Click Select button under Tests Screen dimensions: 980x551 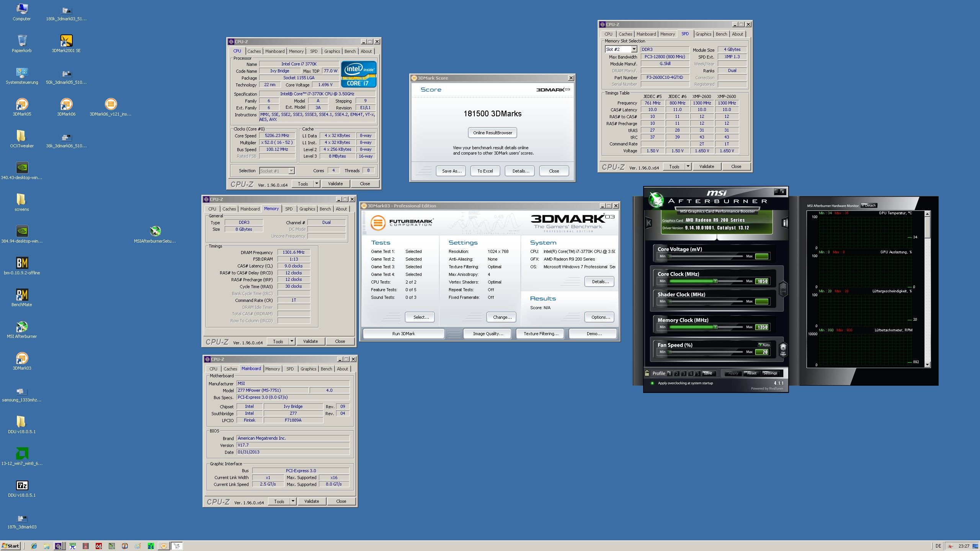[420, 317]
